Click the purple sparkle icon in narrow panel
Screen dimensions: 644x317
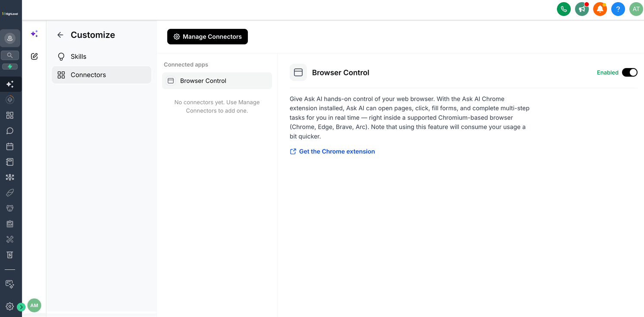tap(34, 34)
